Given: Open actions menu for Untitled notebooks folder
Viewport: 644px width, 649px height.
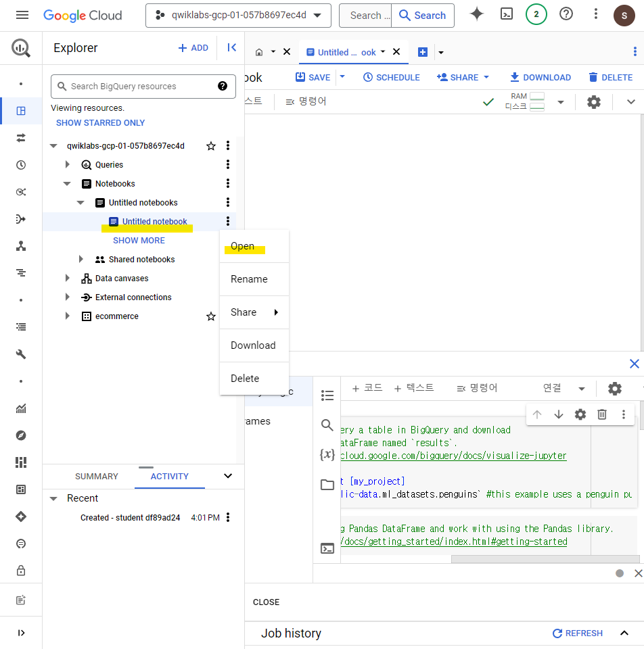Looking at the screenshot, I should pyautogui.click(x=228, y=202).
